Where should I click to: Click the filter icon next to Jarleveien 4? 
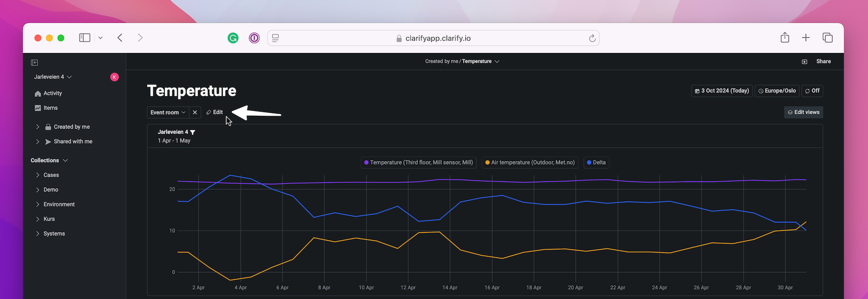[x=193, y=132]
